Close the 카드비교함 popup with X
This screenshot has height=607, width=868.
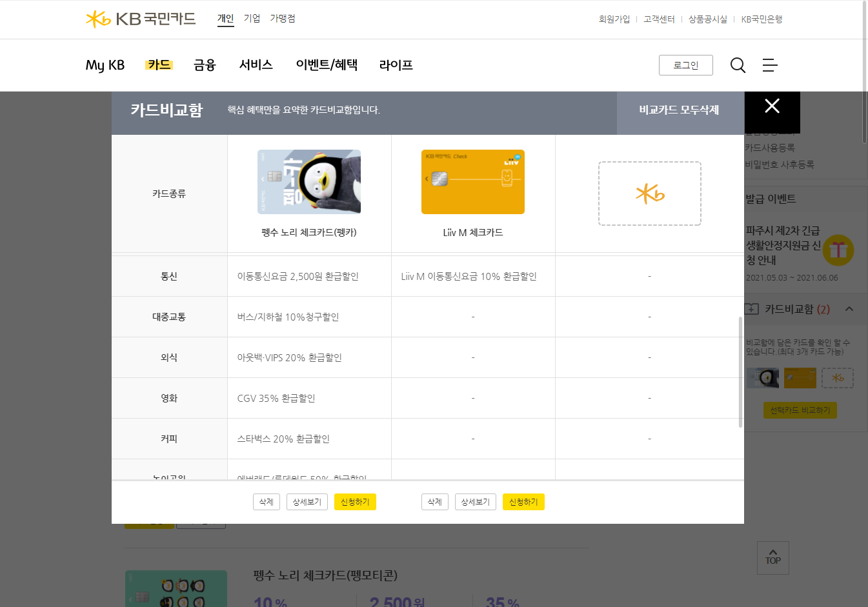772,106
